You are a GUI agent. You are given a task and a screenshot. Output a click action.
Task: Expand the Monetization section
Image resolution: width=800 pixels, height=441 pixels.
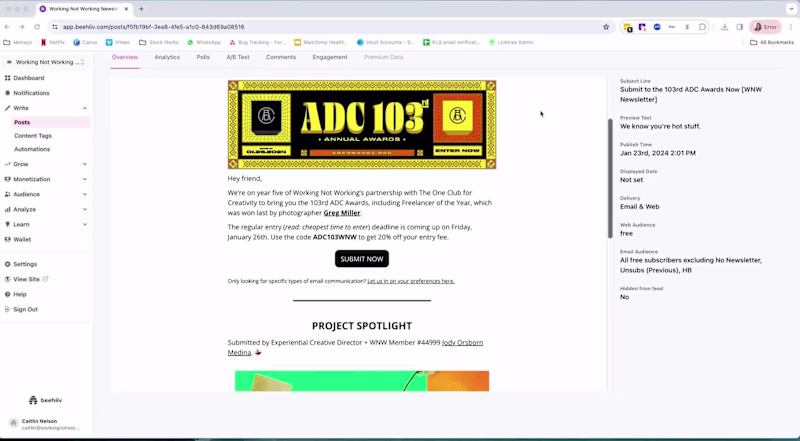click(85, 179)
